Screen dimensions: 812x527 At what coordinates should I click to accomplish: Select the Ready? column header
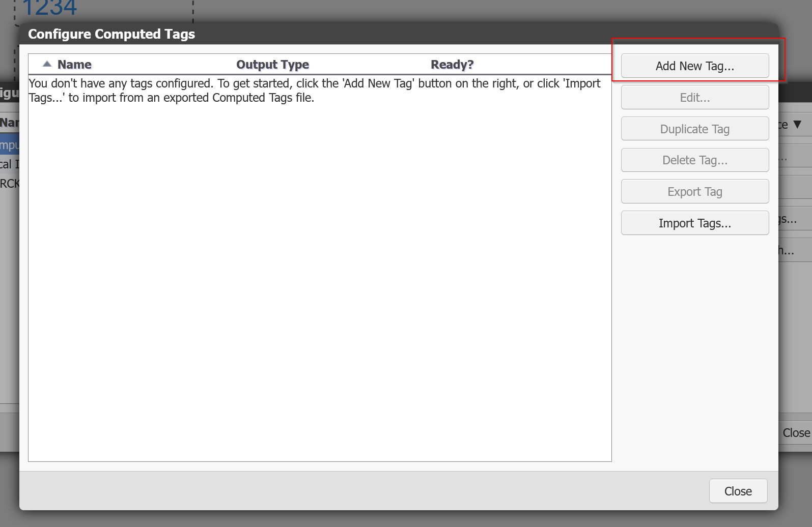coord(452,65)
